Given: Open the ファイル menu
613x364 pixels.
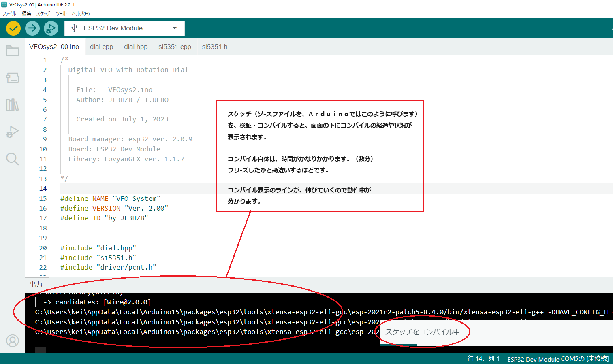Looking at the screenshot, I should [9, 13].
